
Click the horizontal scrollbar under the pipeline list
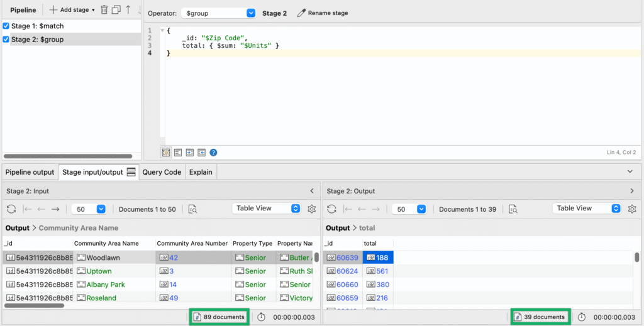tap(68, 156)
